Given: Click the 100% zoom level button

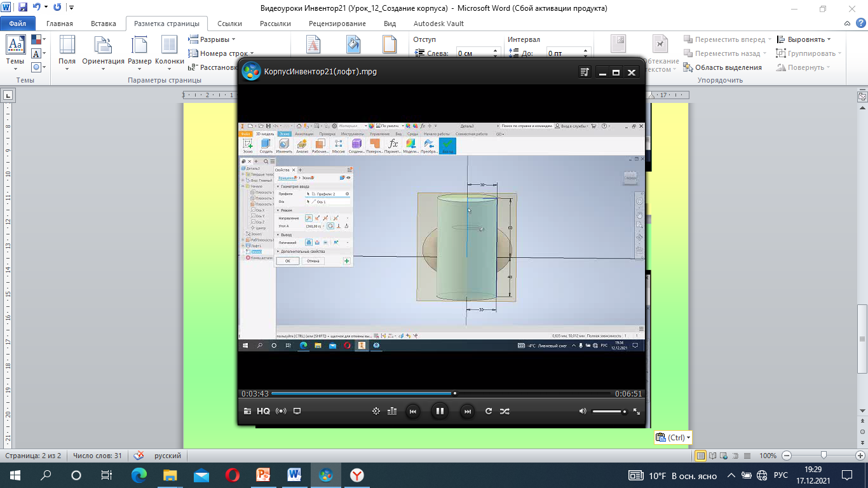Looking at the screenshot, I should click(x=768, y=456).
